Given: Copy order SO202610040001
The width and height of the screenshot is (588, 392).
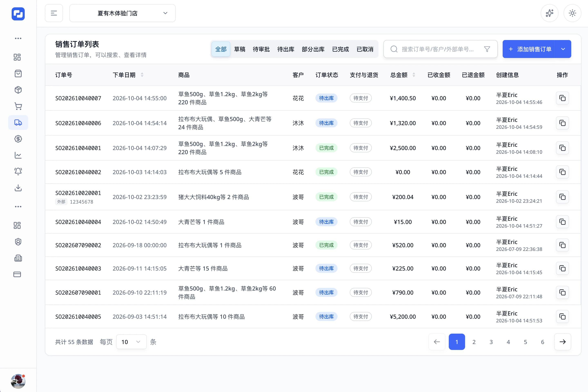Looking at the screenshot, I should (562, 148).
